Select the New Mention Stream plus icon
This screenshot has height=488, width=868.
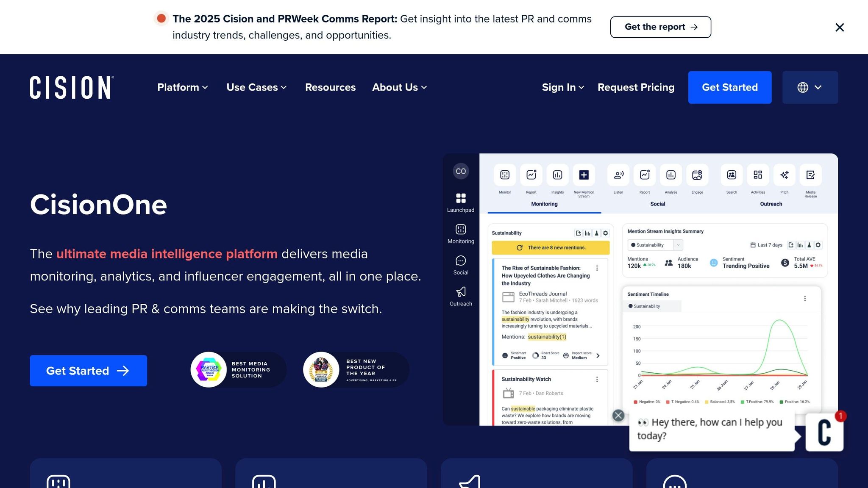point(584,175)
